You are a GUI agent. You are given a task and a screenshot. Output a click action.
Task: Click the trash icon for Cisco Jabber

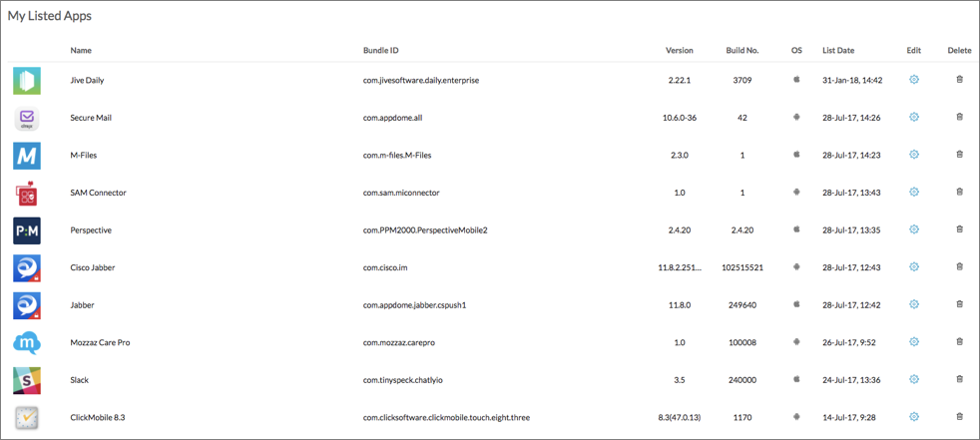click(x=959, y=266)
